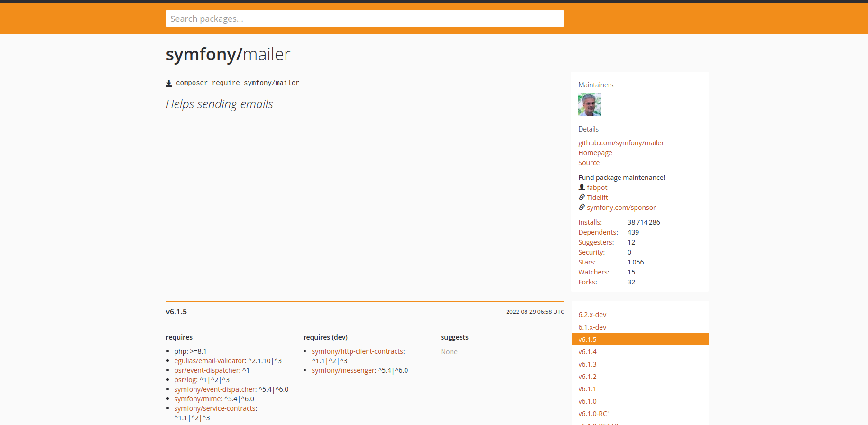Click the link icon beside Tidelift

(x=582, y=197)
